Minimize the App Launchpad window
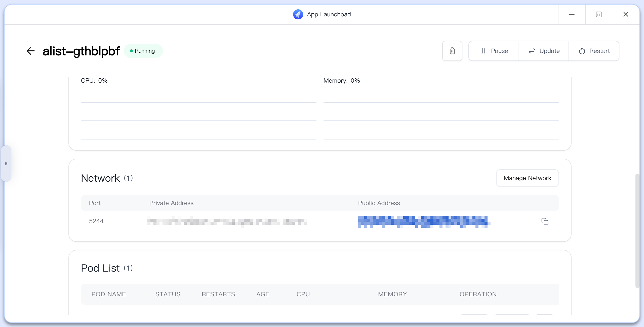The height and width of the screenshot is (327, 644). 572,14
